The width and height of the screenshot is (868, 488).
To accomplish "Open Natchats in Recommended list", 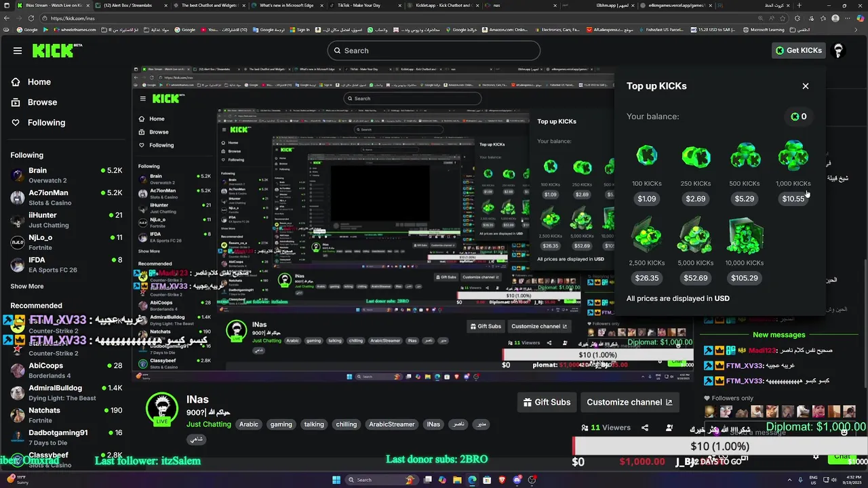I will point(66,415).
